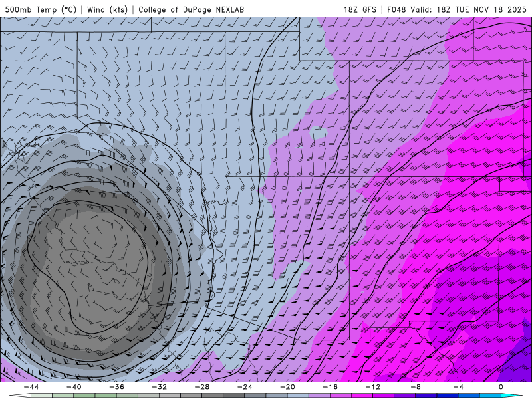Select the -36 color scale label
The image size is (532, 399).
coord(117,387)
